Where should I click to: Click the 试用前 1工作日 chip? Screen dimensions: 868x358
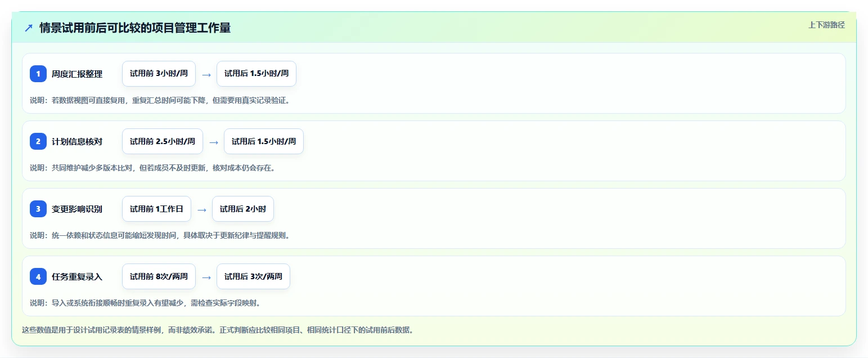pyautogui.click(x=156, y=209)
